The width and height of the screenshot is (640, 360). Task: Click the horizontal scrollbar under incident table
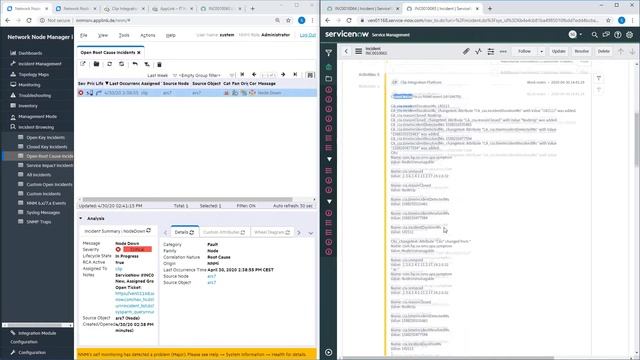coord(188,200)
